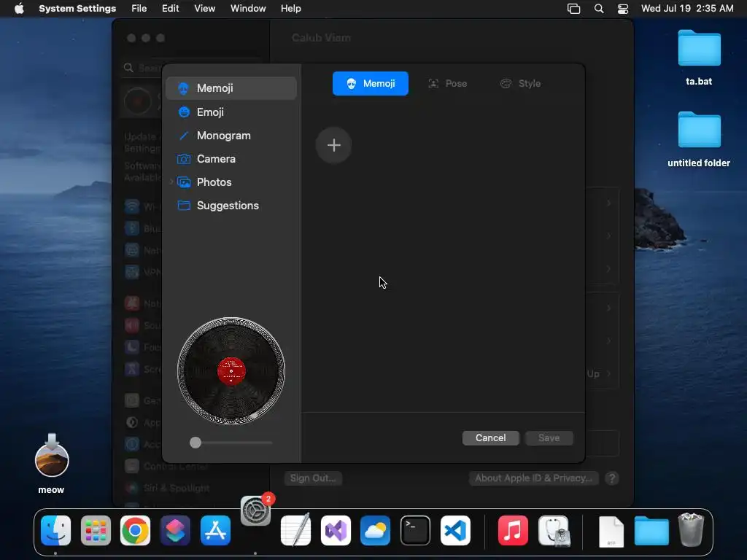The height and width of the screenshot is (560, 747).
Task: Open Visual Studio from the Dock
Action: pos(336,531)
